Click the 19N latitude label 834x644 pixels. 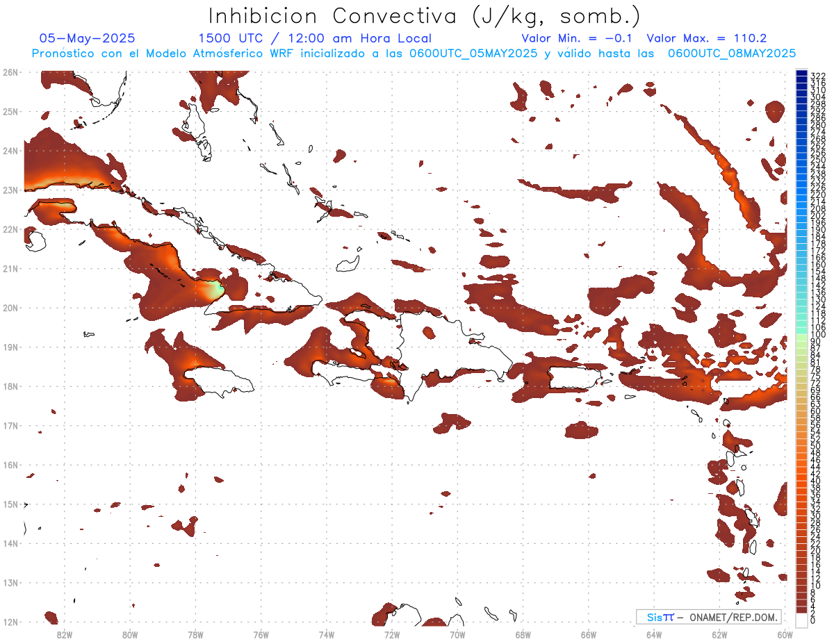point(10,347)
